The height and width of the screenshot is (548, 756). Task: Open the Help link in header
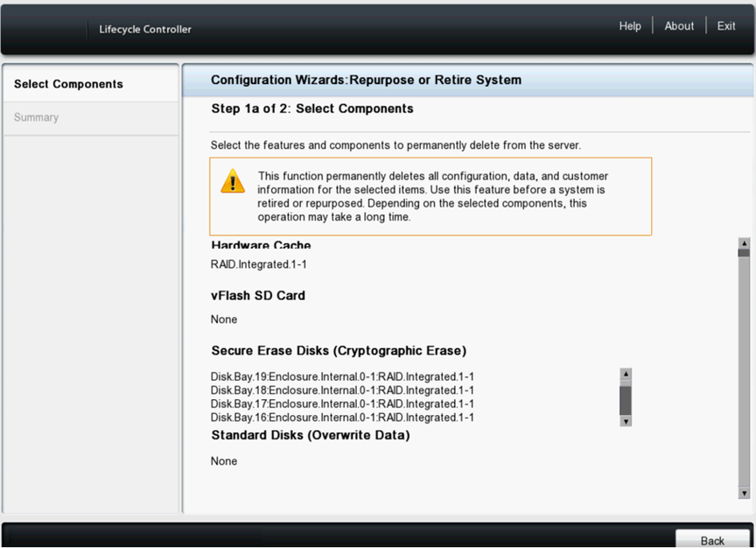[x=630, y=26]
